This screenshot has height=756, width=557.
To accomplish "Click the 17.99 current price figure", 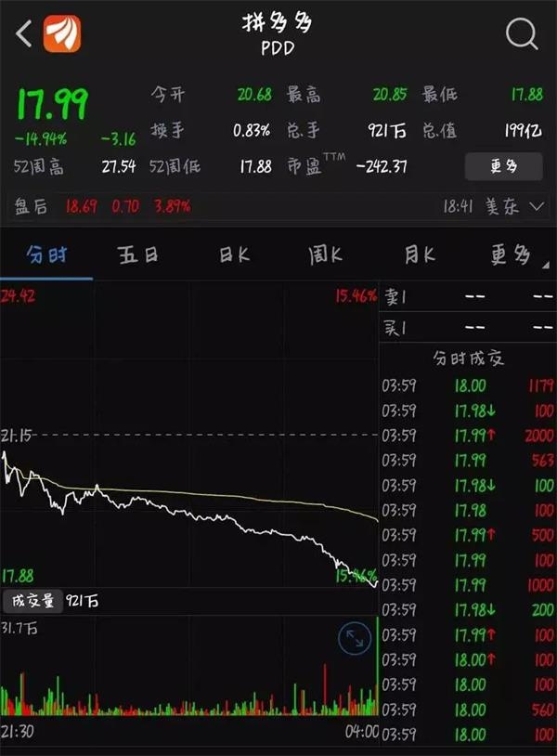I will [53, 104].
